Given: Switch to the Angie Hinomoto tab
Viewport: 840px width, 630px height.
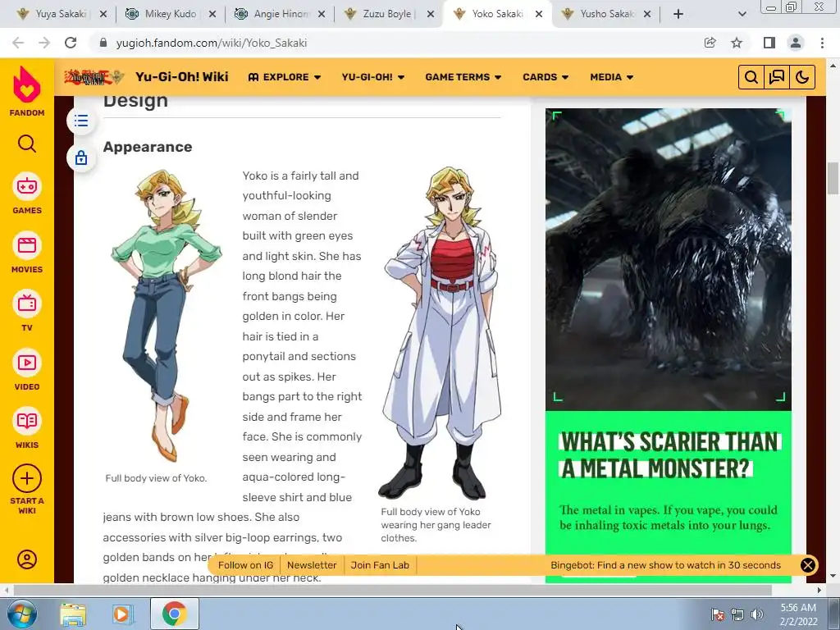Looking at the screenshot, I should click(x=280, y=14).
